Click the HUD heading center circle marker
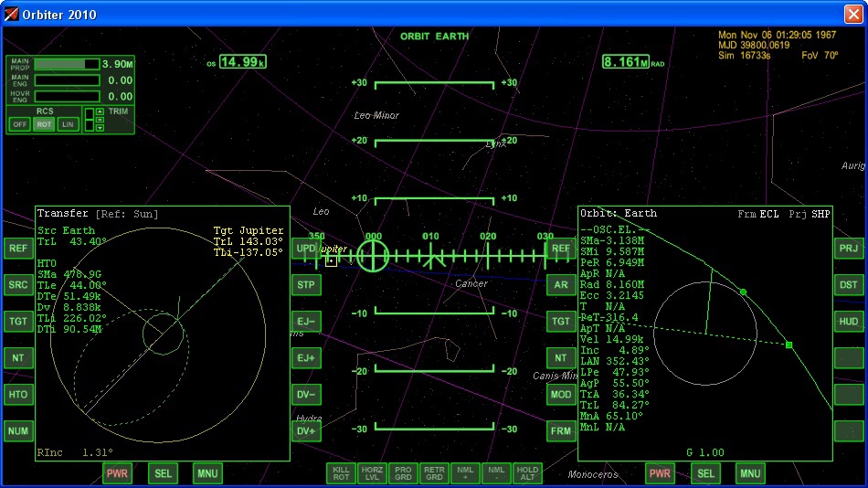Image resolution: width=868 pixels, height=488 pixels. (373, 256)
